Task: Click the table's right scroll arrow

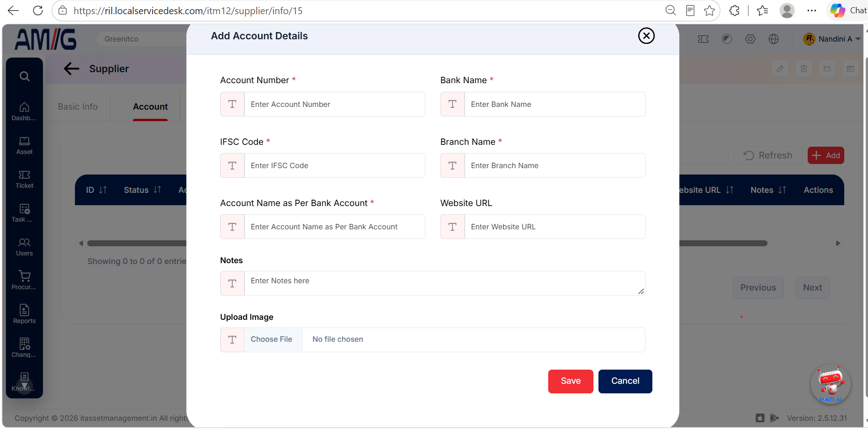Action: point(838,244)
